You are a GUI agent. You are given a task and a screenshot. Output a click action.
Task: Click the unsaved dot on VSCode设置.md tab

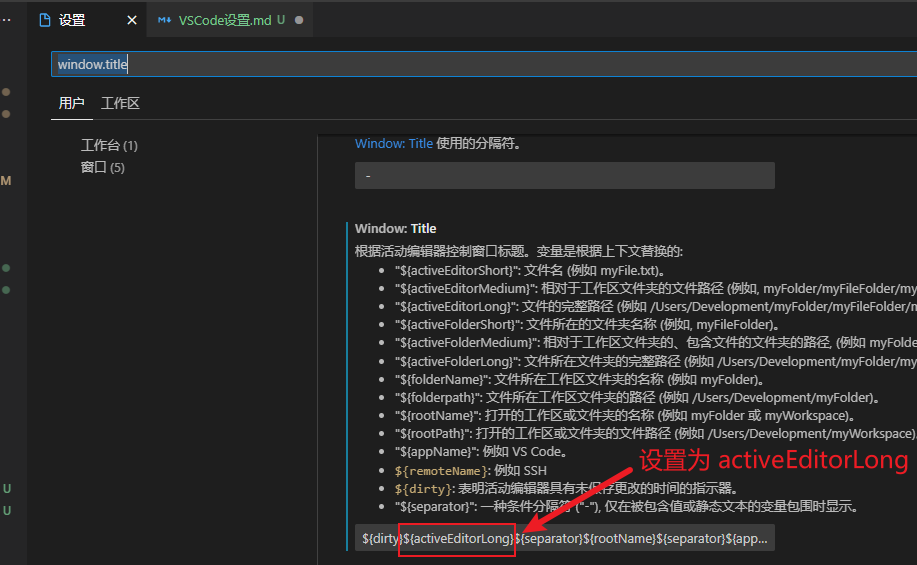299,20
